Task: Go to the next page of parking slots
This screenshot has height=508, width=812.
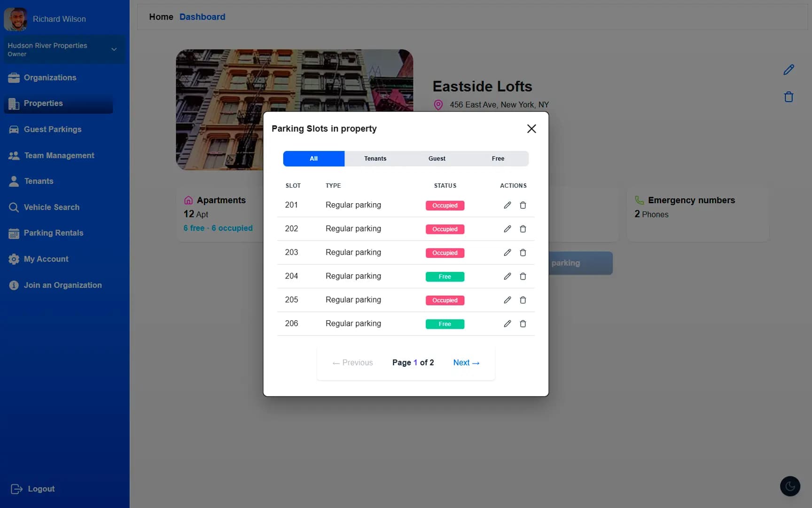Action: [x=466, y=362]
